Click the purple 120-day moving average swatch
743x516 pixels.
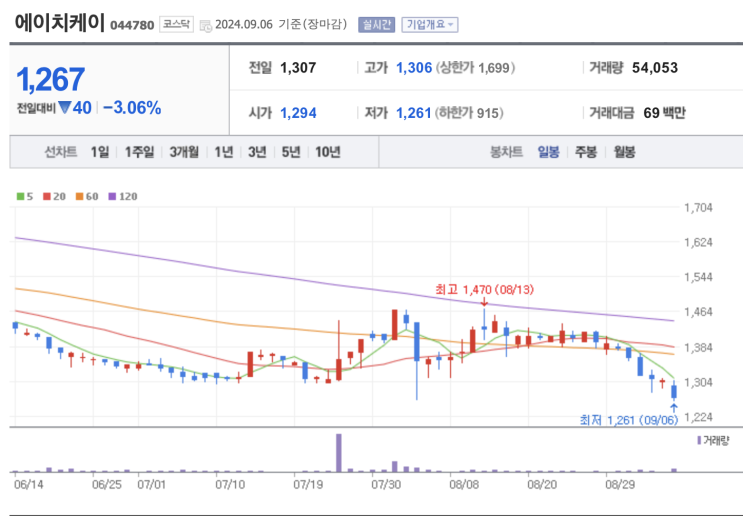pos(112,196)
